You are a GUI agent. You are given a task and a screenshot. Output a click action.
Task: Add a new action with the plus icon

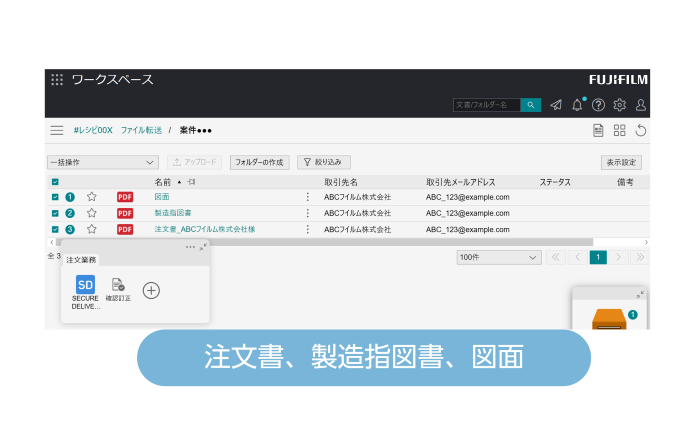(x=151, y=291)
